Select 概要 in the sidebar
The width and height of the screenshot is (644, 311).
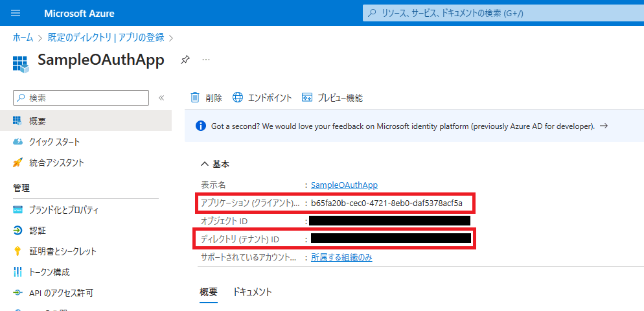click(x=86, y=121)
